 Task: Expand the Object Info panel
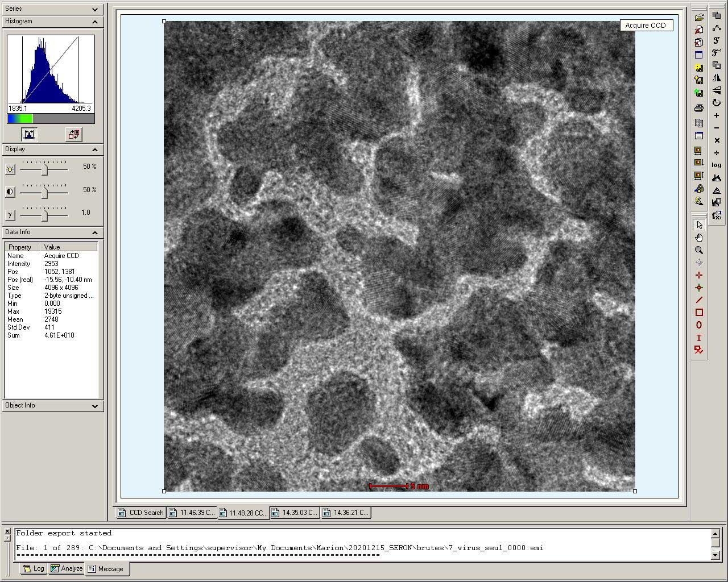point(95,406)
